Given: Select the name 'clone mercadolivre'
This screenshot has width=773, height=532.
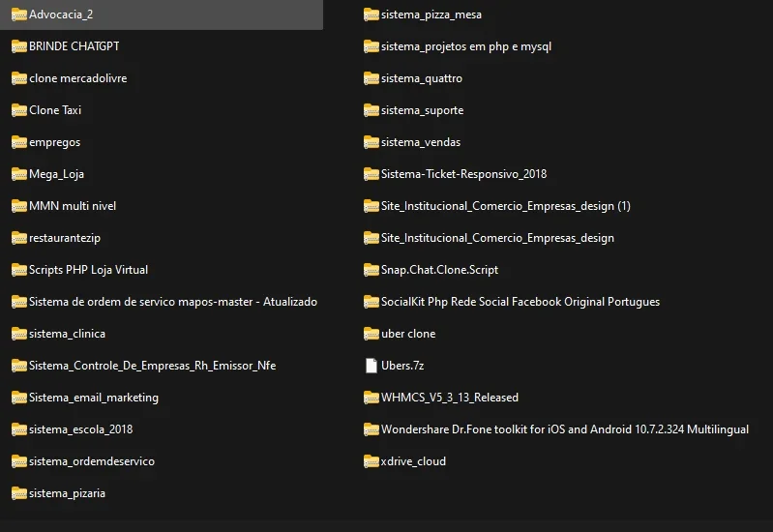Looking at the screenshot, I should tap(78, 78).
